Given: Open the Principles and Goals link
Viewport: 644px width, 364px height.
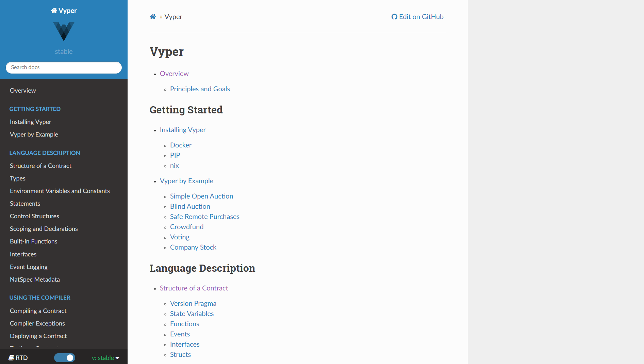Looking at the screenshot, I should (x=200, y=89).
